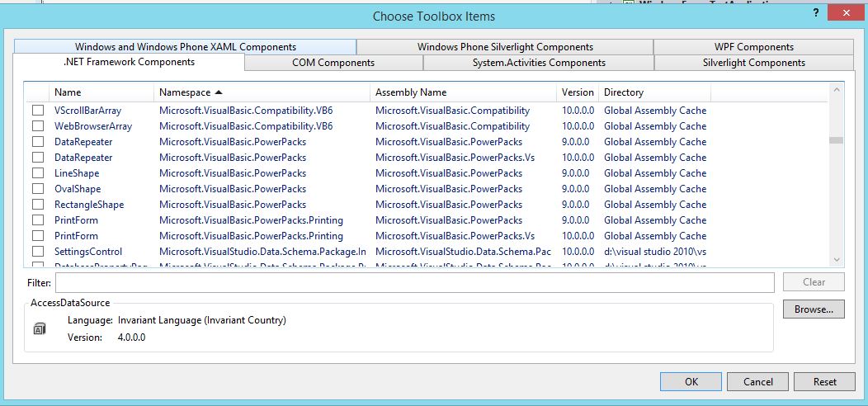Screen dimensions: 868x406
Task: Open the Silverlight Components tab
Action: (x=753, y=63)
